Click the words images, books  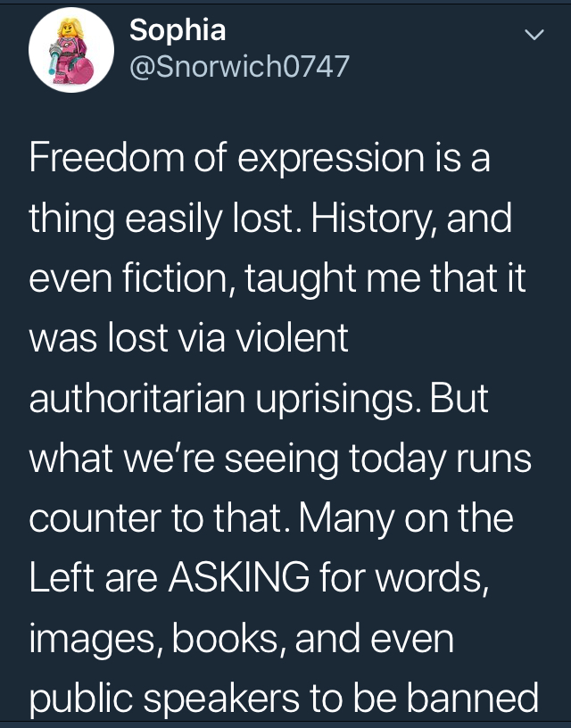[x=155, y=640]
